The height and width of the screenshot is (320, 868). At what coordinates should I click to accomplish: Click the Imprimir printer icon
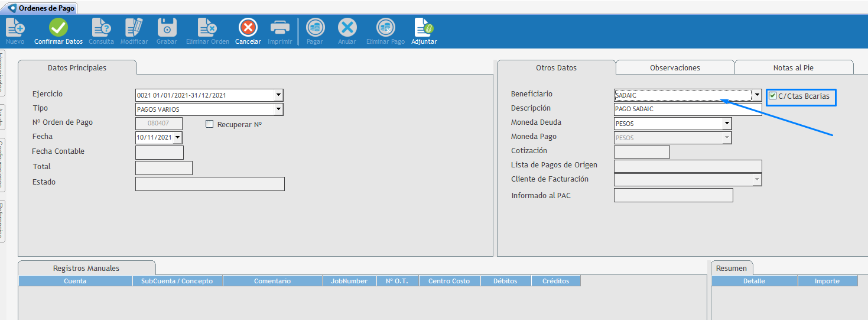pos(279,28)
